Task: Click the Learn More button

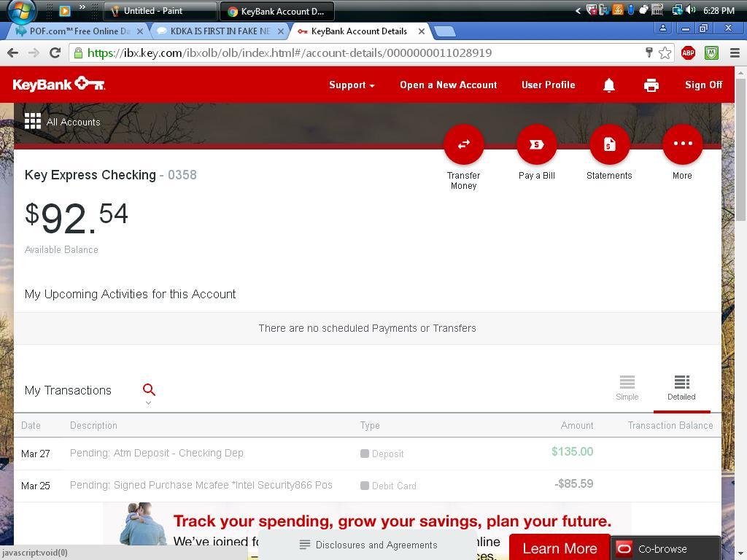Action: click(560, 548)
